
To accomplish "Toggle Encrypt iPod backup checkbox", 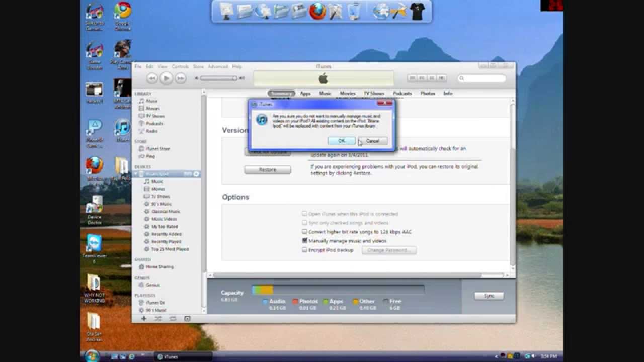I will point(304,250).
